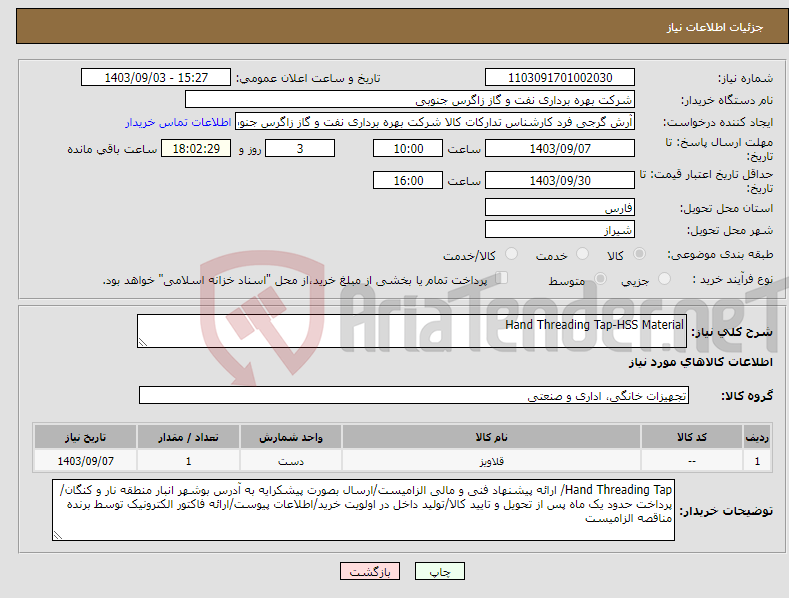Select the جزیی purchase type radio
The image size is (789, 598).
pos(664,278)
